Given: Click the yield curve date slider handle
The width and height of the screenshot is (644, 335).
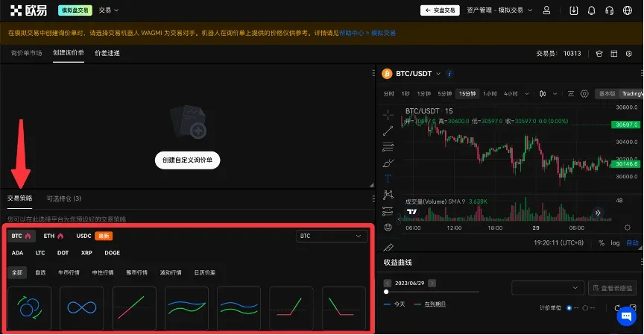Looking at the screenshot, I should point(386,292).
